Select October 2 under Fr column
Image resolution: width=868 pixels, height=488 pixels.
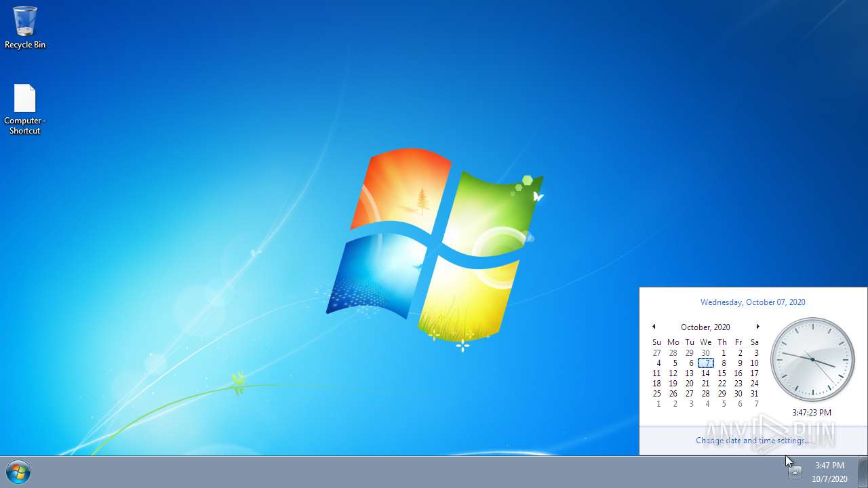click(738, 353)
